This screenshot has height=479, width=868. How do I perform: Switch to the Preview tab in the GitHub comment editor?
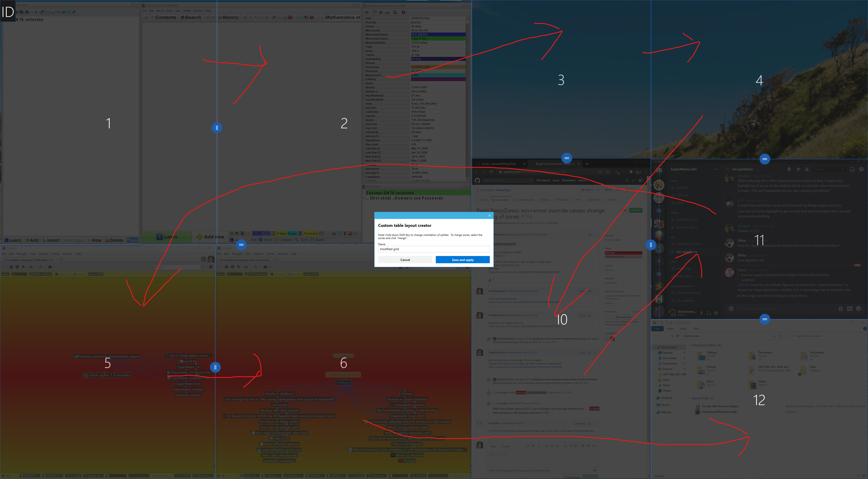tap(506, 446)
